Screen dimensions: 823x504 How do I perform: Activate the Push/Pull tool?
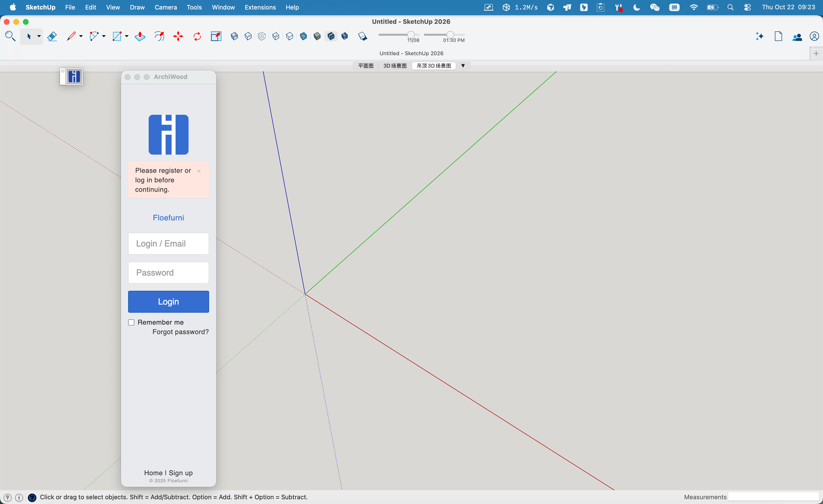coord(140,36)
